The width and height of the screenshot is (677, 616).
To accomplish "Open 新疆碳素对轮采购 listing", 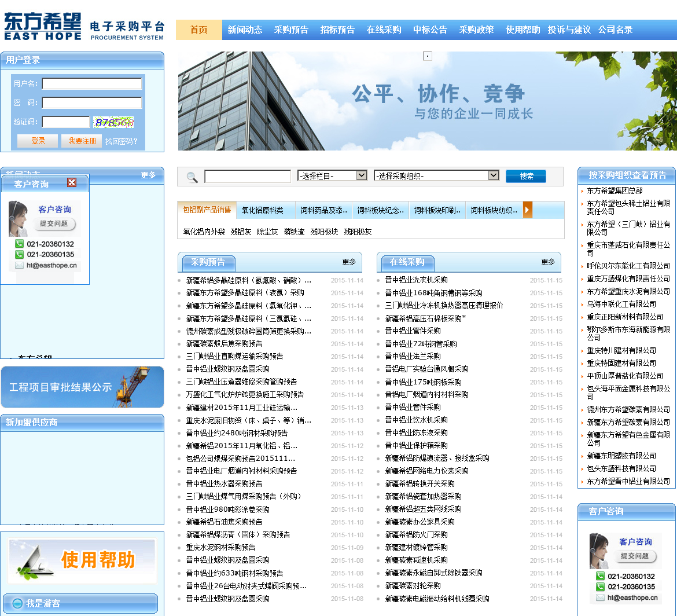I will [413, 585].
